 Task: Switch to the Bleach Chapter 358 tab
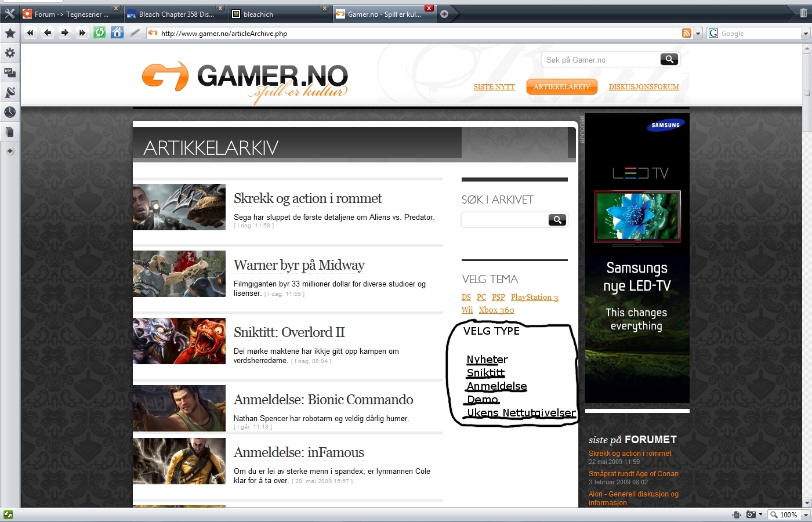(x=176, y=14)
